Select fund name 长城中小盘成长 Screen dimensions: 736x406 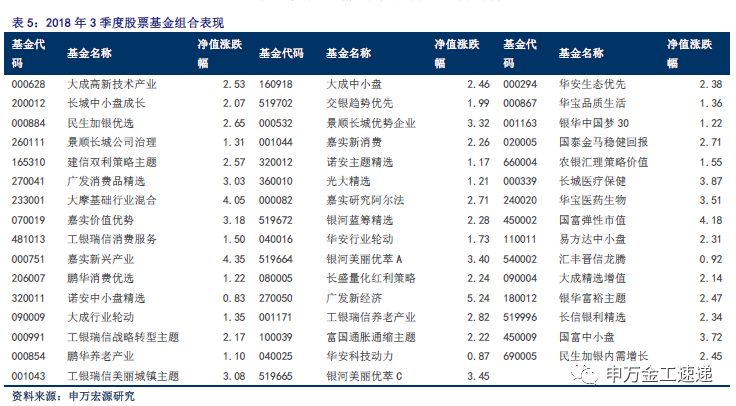106,103
